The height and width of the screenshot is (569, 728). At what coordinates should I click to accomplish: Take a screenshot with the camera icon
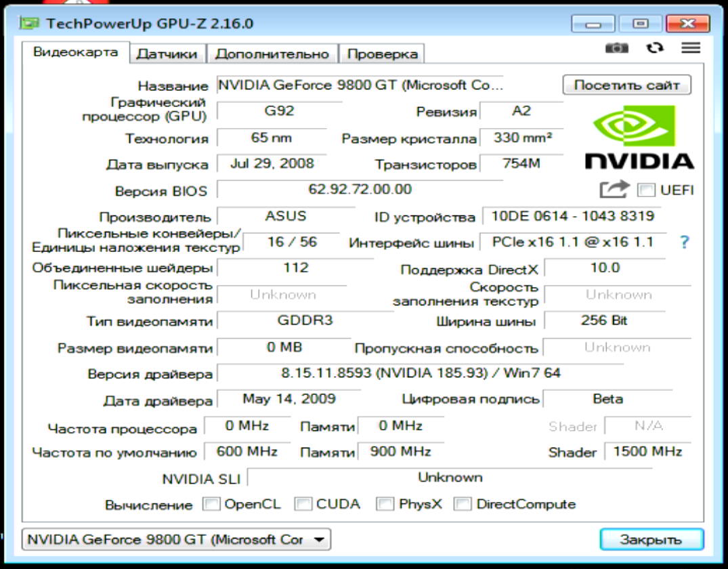(x=616, y=48)
